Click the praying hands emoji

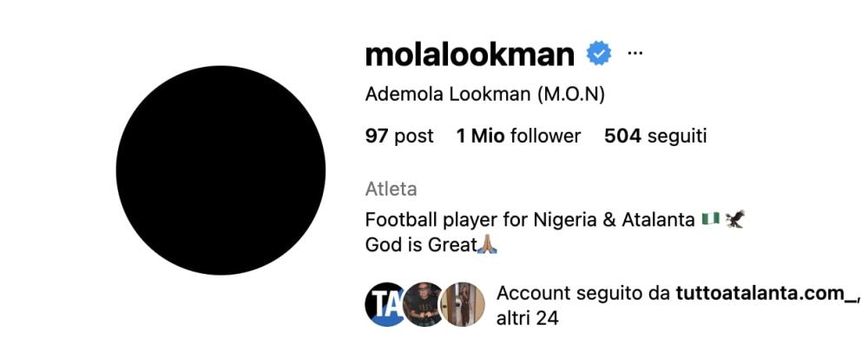[x=489, y=245]
